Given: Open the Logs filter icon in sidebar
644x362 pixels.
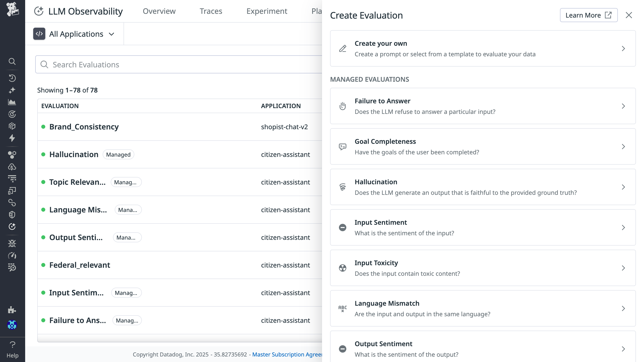Looking at the screenshot, I should [12, 179].
